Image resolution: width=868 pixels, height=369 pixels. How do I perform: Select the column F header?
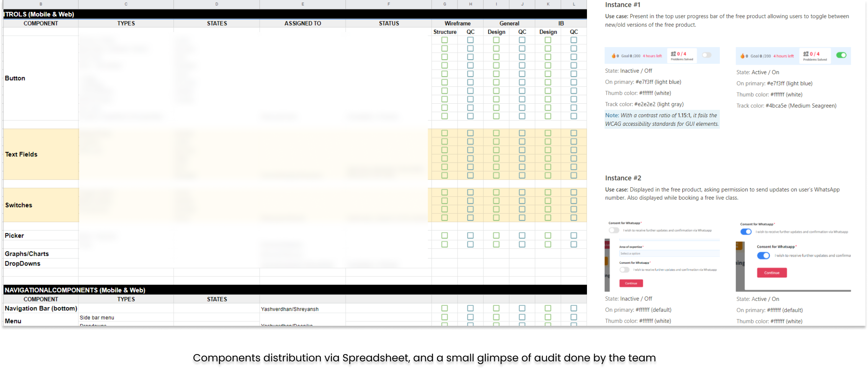pos(389,4)
